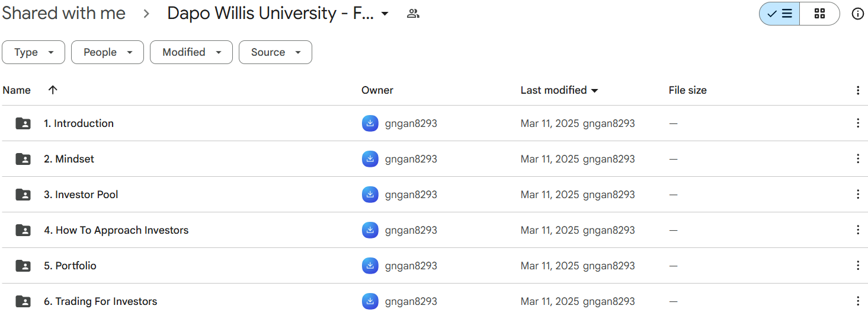Open more options for 3. Investor Pool
The image size is (868, 315).
coord(857,195)
